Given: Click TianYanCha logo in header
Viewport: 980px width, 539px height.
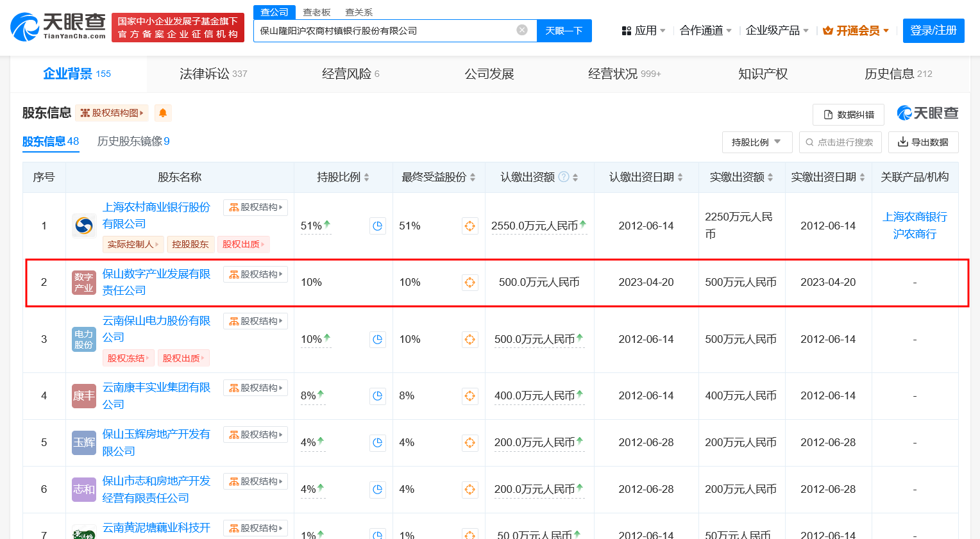Looking at the screenshot, I should click(x=58, y=27).
